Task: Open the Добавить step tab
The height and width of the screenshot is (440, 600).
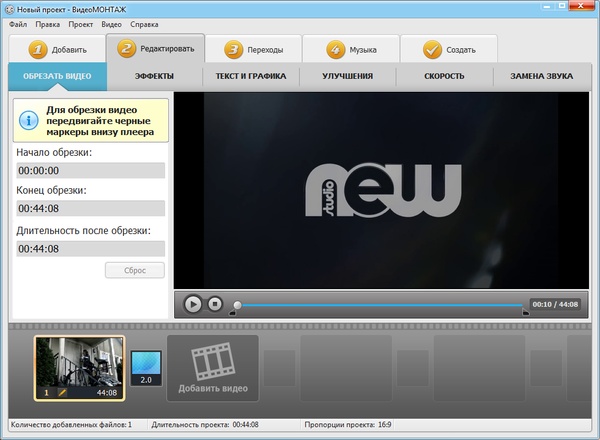Action: tap(58, 49)
